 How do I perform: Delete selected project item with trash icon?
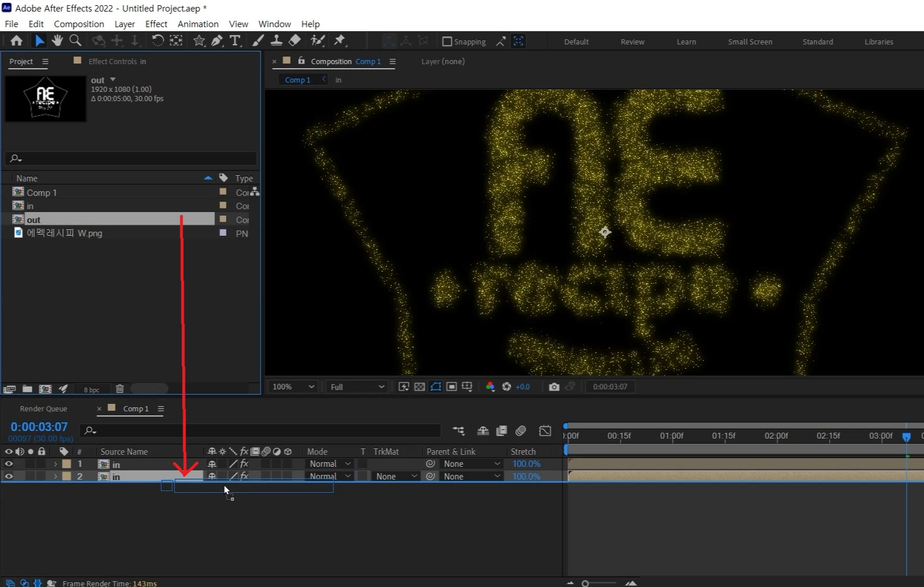tap(120, 389)
